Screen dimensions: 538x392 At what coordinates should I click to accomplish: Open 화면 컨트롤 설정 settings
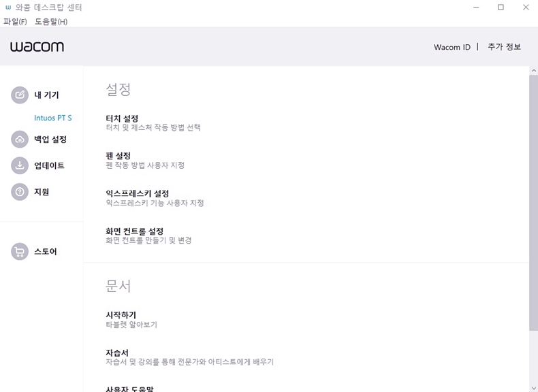click(135, 231)
